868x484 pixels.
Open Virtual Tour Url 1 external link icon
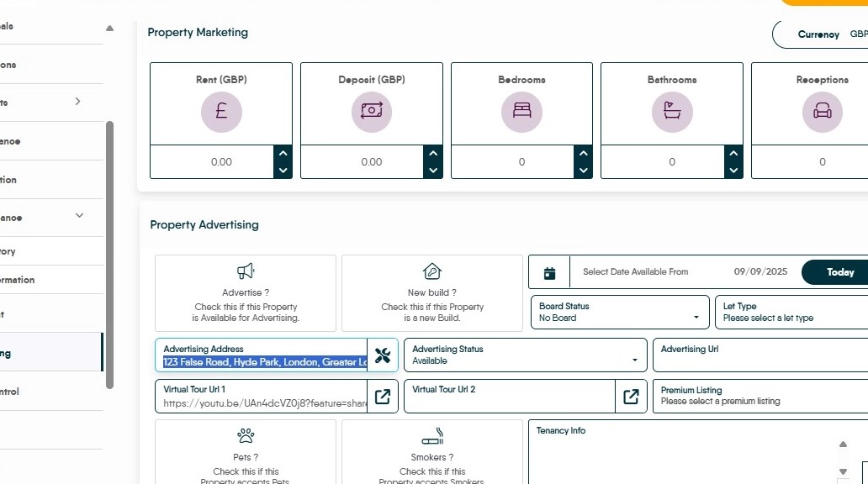pos(383,397)
